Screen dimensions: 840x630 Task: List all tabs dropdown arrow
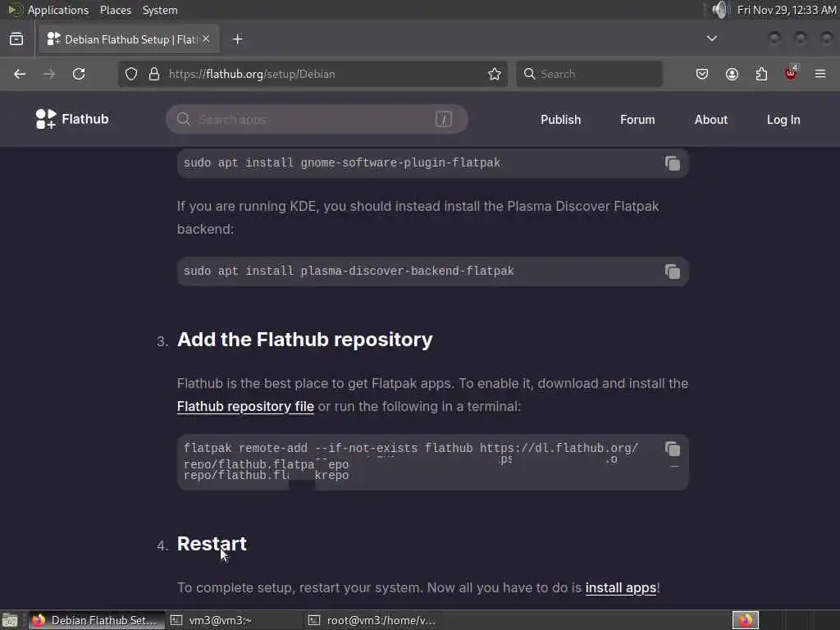(711, 39)
